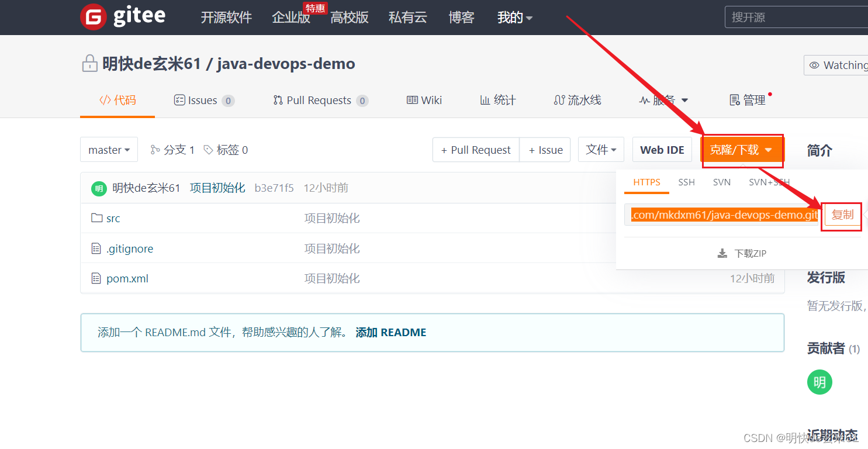Open the pom.xml file
Viewport: 868px width, 449px height.
pyautogui.click(x=127, y=278)
